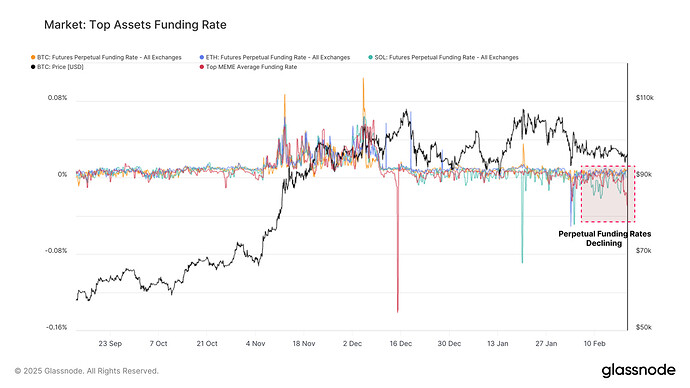Click the black BTC Price legend dot
Screen dimensions: 690x388
coord(33,67)
